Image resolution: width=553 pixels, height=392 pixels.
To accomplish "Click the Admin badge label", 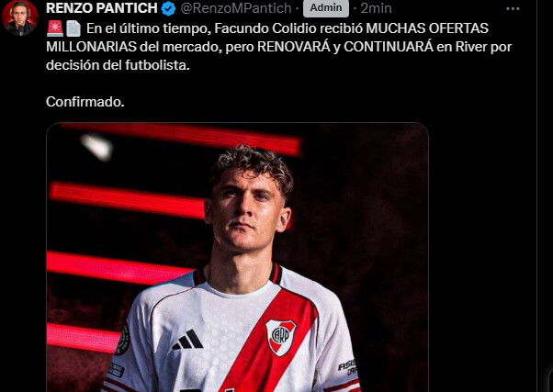I will click(326, 7).
